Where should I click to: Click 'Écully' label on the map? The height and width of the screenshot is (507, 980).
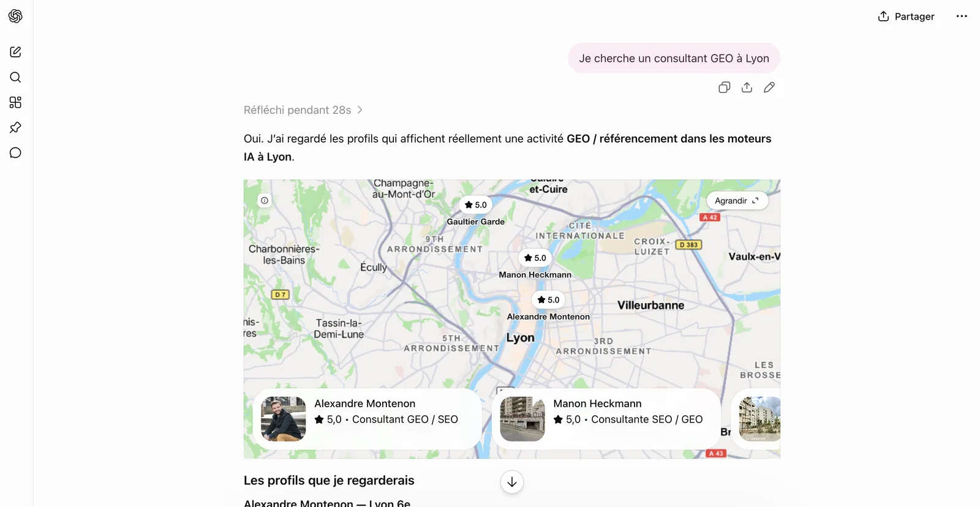[374, 267]
